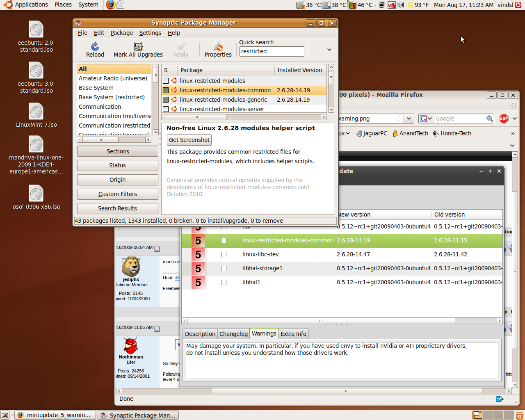Click the category list vertical scrollbar
525x420 pixels.
click(x=155, y=100)
